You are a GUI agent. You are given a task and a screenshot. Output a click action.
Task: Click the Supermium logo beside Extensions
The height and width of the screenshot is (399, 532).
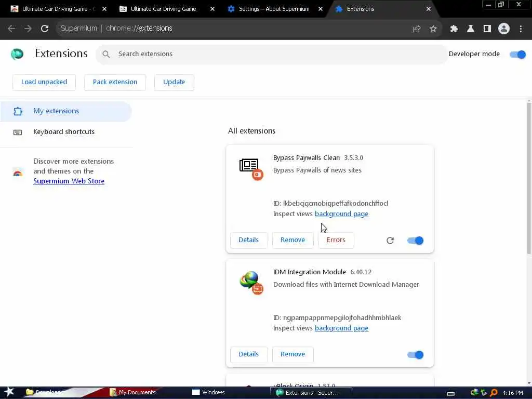pos(17,54)
